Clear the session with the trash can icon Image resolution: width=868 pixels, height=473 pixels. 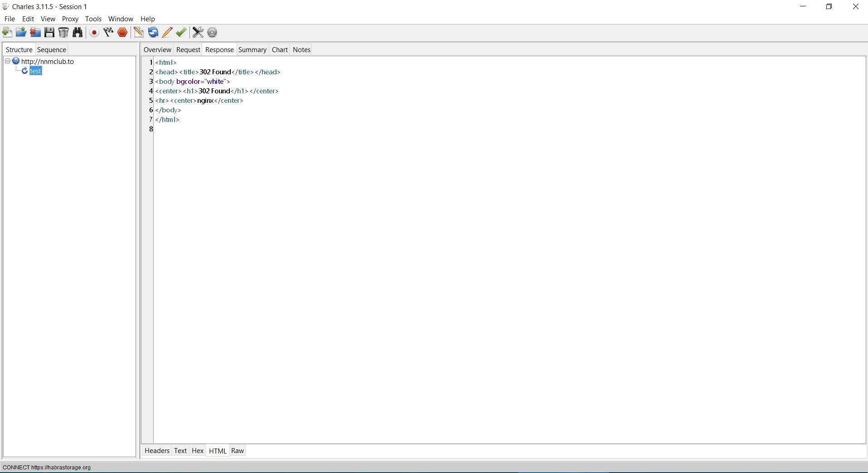click(63, 32)
